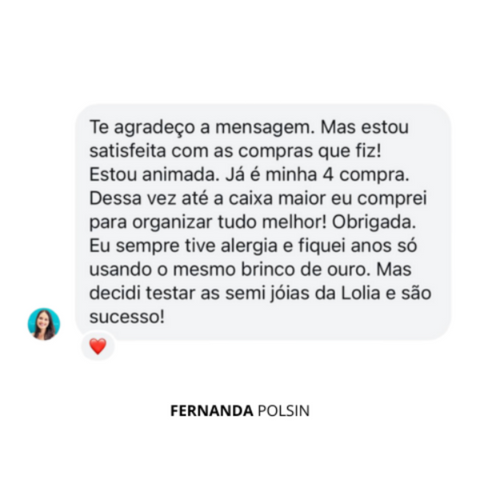Tap the red heart reaction emoji
The height and width of the screenshot is (480, 480).
tap(98, 346)
